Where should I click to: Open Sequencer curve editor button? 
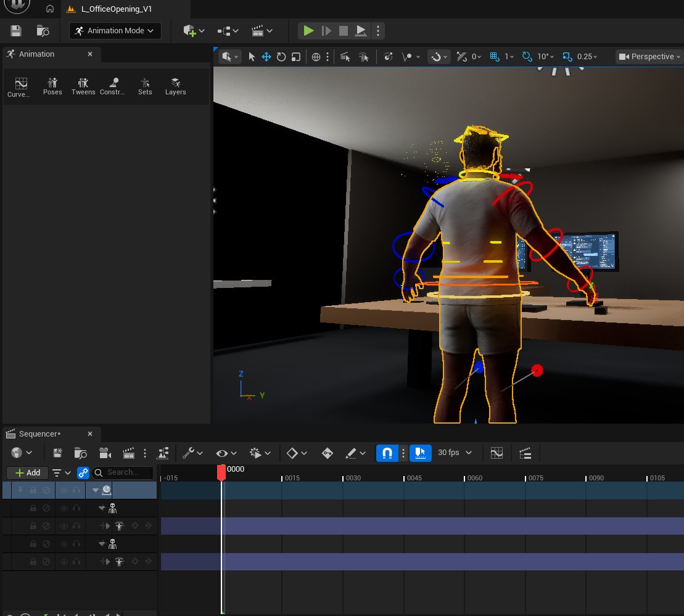tap(497, 453)
